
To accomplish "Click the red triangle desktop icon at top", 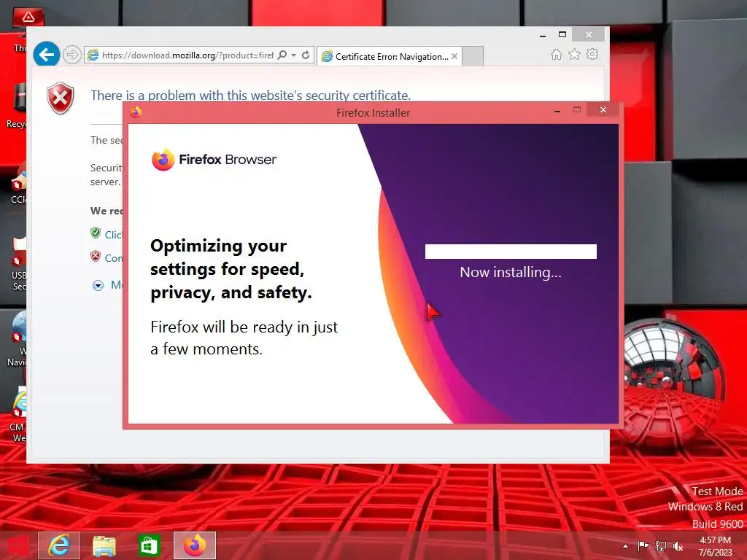I will coord(28,17).
